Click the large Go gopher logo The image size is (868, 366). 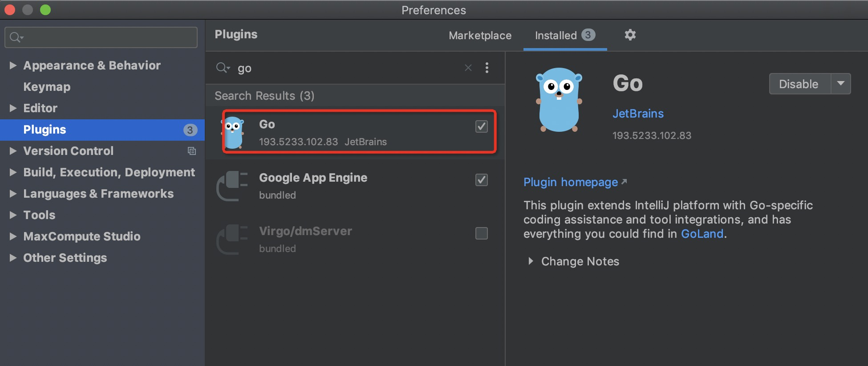click(559, 100)
